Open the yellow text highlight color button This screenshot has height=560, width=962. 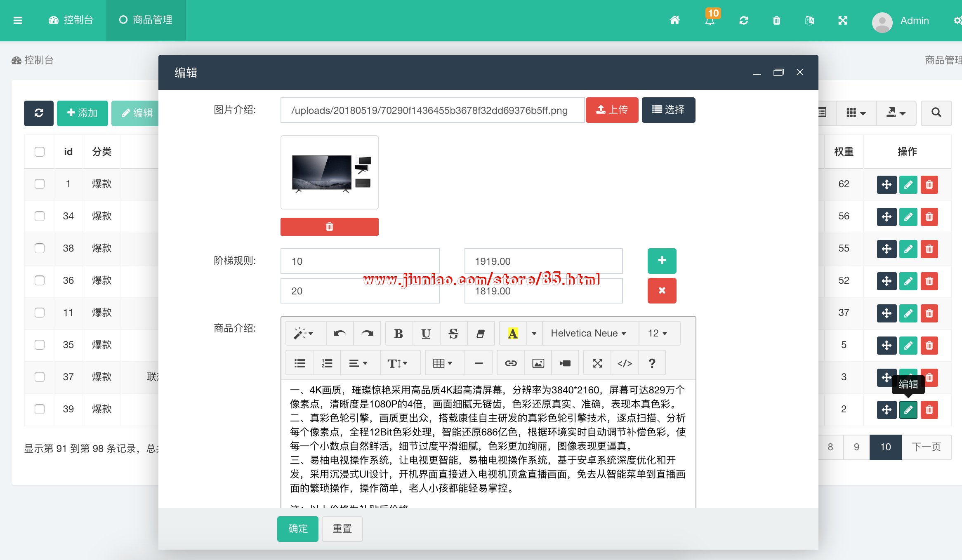[512, 333]
